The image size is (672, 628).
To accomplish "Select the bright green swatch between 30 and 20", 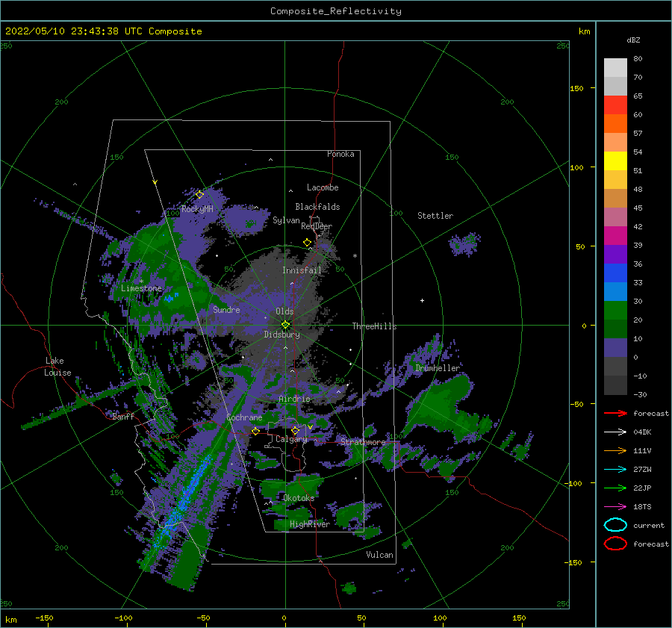I will pos(615,311).
